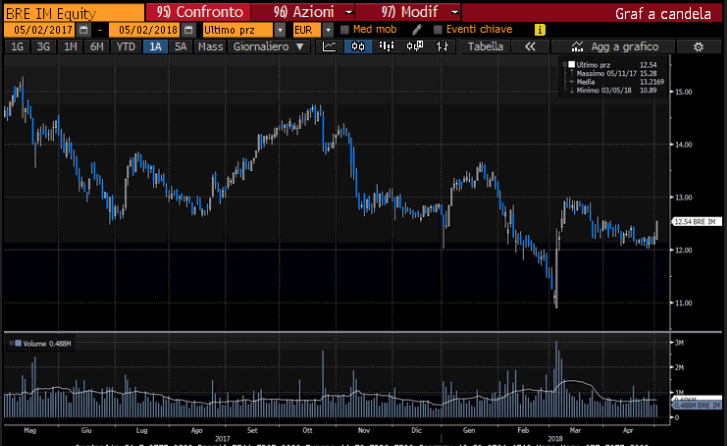Click the yellow info icon
Image resolution: width=727 pixels, height=446 pixels.
click(x=540, y=30)
